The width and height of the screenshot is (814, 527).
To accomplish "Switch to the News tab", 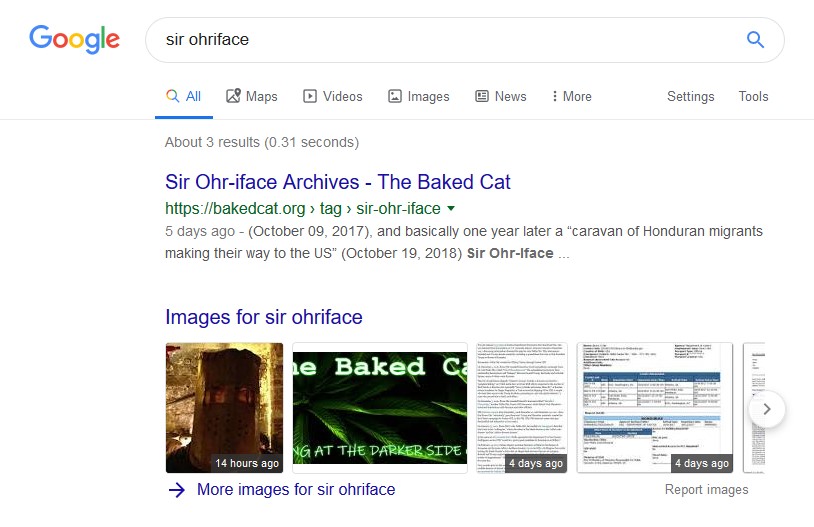I will [x=500, y=97].
